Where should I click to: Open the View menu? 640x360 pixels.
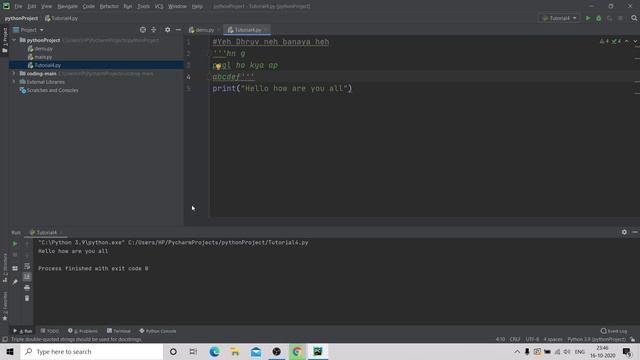pos(47,6)
